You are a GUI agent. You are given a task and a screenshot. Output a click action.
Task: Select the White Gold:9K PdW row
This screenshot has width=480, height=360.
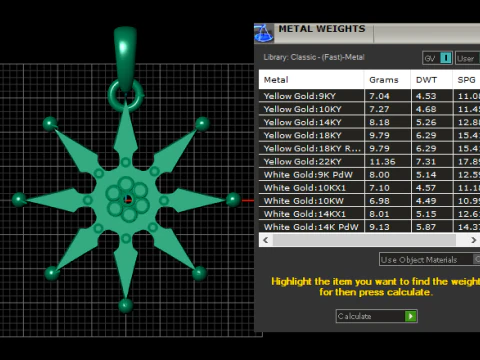369,175
